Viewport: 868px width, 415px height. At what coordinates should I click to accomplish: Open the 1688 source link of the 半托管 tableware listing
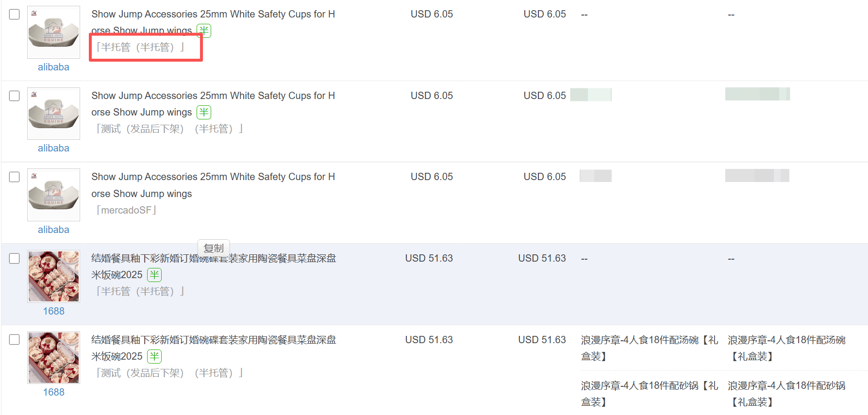[x=53, y=311]
